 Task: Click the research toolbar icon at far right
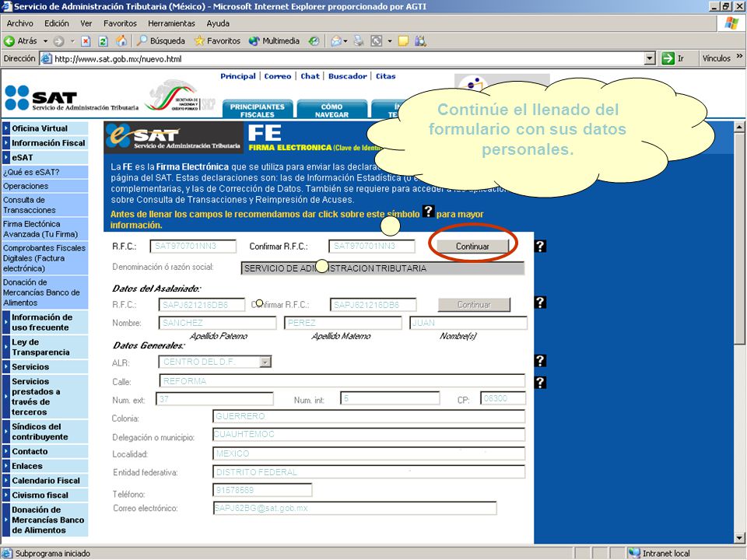[x=420, y=41]
